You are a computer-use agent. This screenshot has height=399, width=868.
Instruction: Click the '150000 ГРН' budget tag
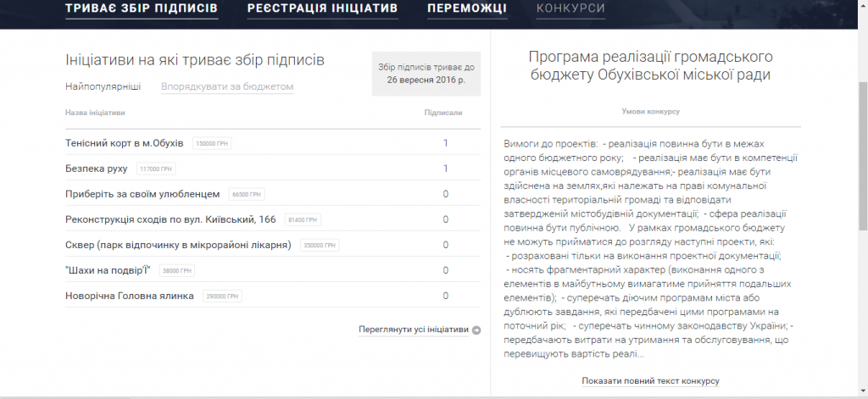[212, 143]
